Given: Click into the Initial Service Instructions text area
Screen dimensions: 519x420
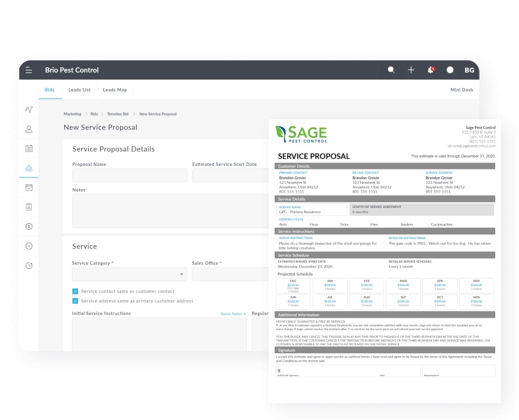Looking at the screenshot, I should pyautogui.click(x=159, y=335).
